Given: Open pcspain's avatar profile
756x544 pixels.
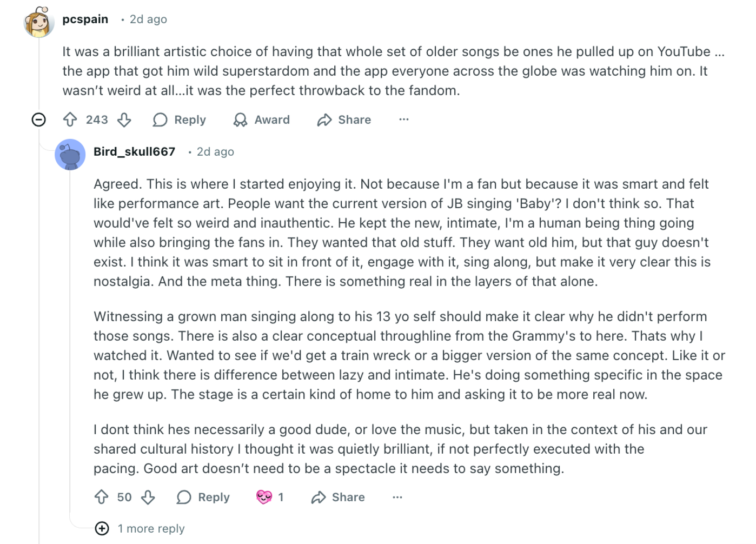Looking at the screenshot, I should 38,22.
